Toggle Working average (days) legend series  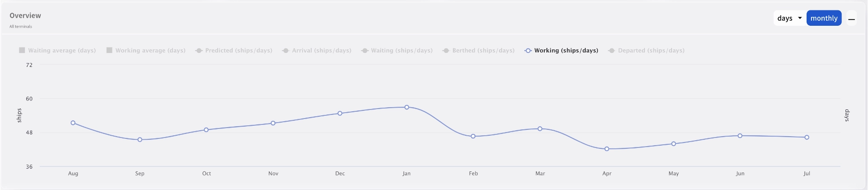[146, 51]
